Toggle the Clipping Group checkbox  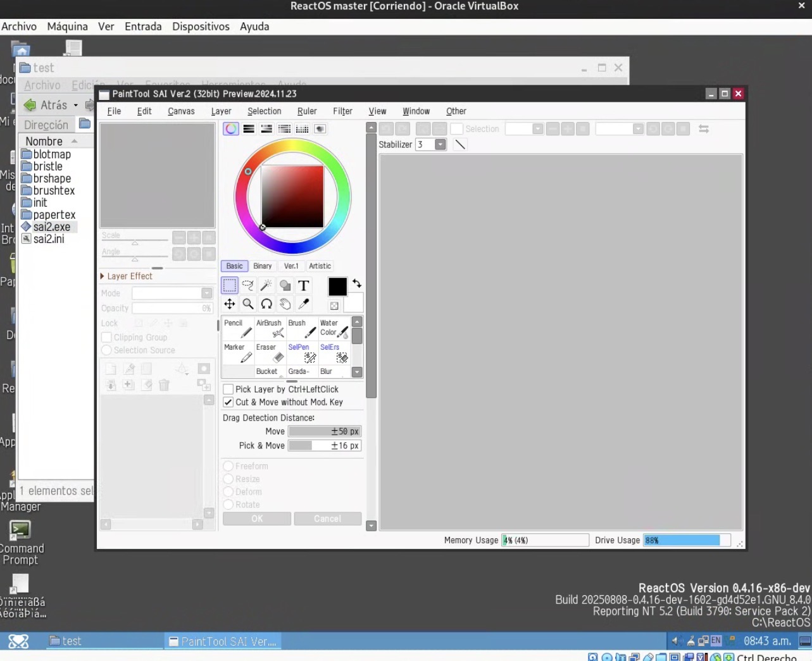coord(107,338)
